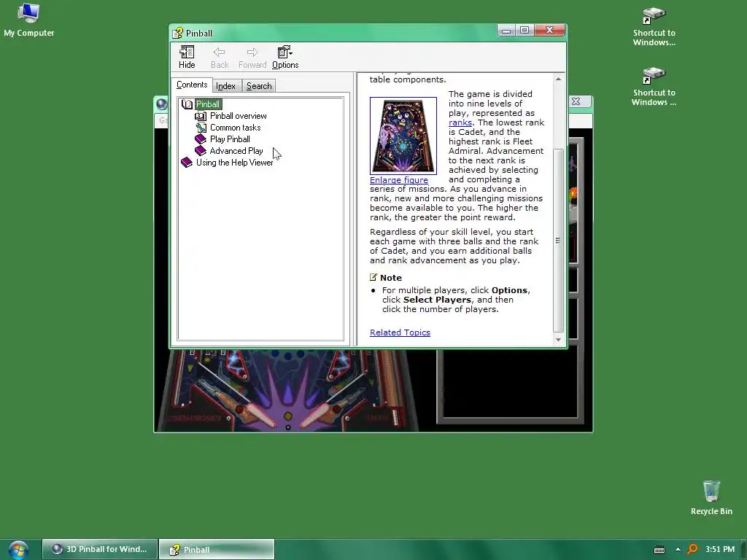Open the ranks definition link

point(460,122)
